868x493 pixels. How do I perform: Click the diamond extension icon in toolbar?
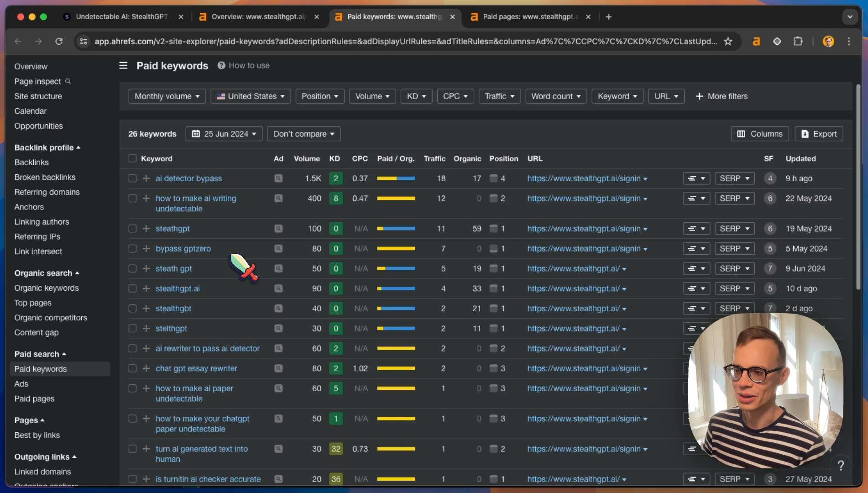tap(777, 42)
